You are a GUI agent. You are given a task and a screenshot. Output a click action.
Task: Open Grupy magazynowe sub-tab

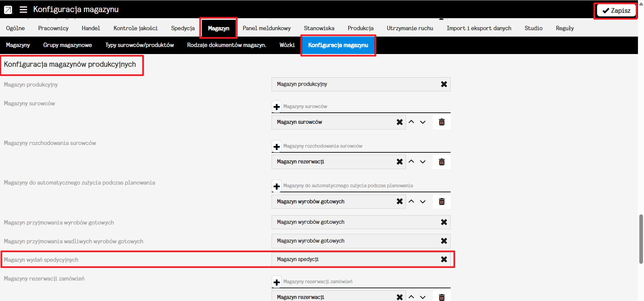point(67,45)
